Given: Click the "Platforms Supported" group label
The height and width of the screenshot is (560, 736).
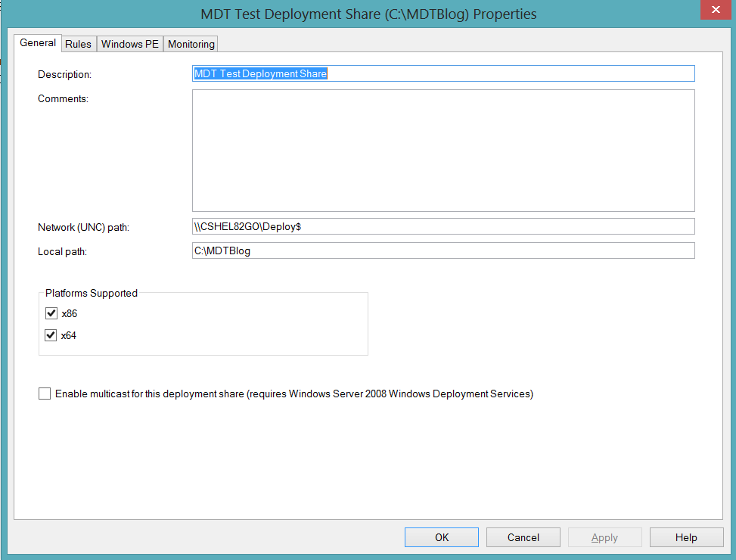Looking at the screenshot, I should 92,293.
